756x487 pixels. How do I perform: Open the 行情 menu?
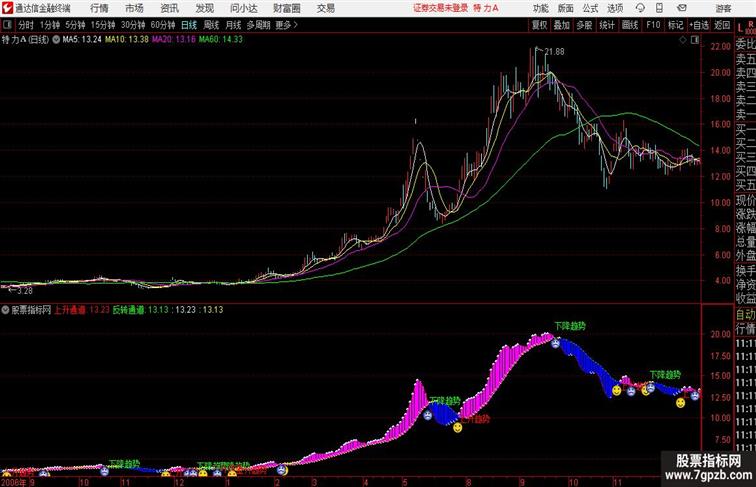[x=99, y=8]
